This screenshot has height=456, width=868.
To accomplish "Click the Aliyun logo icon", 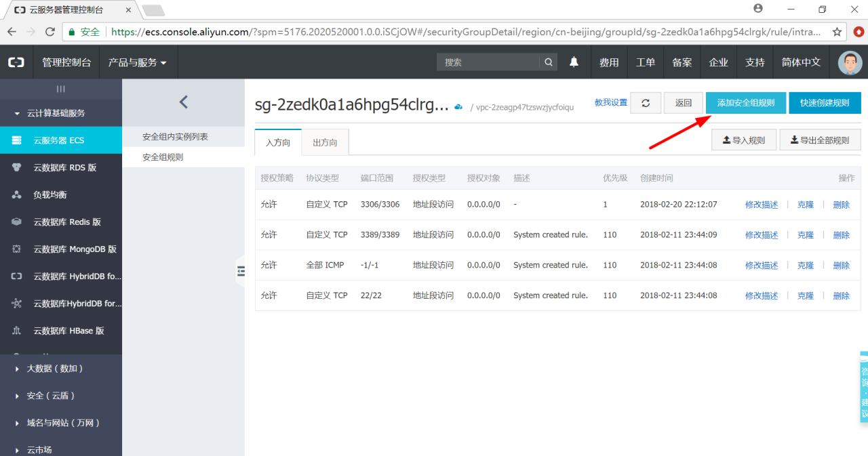I will pos(16,62).
